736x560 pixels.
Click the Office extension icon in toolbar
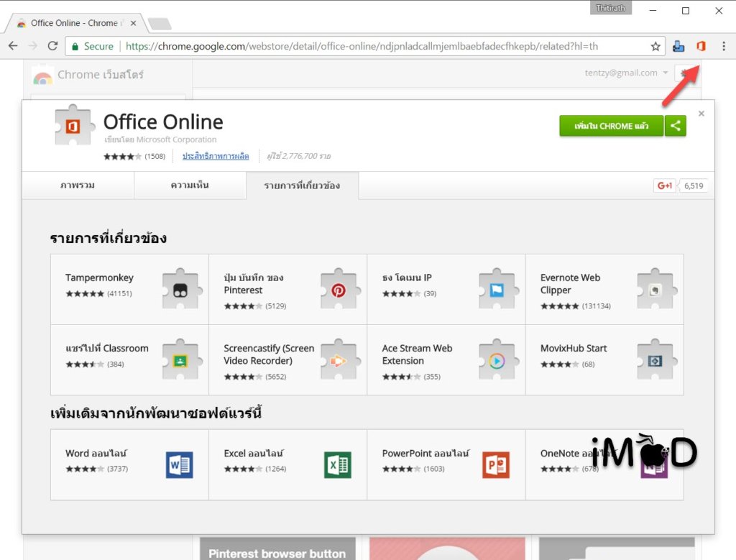[x=701, y=46]
